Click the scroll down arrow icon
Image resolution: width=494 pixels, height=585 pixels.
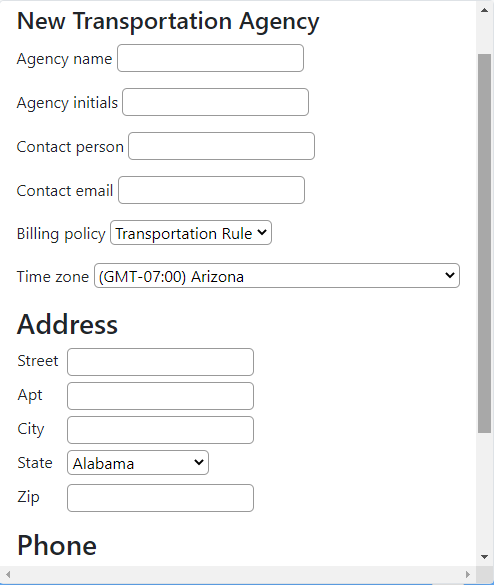click(485, 557)
